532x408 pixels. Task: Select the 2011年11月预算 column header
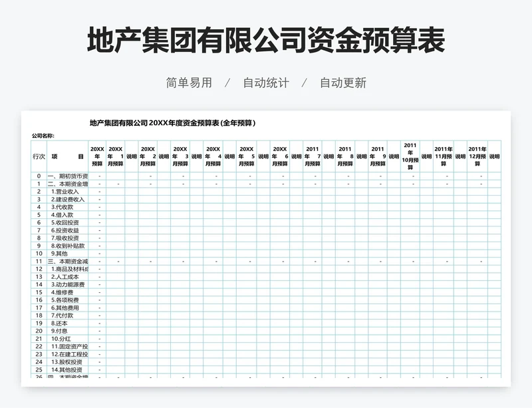coord(444,156)
